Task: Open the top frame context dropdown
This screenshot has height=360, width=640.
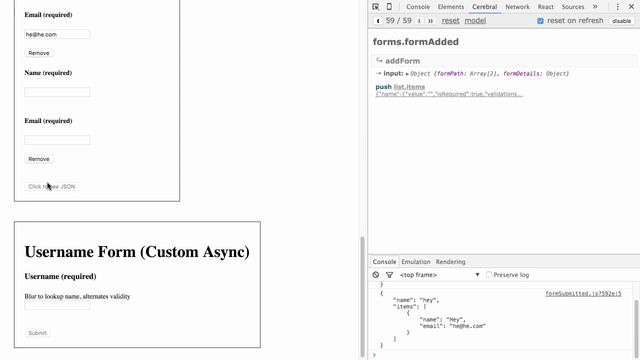Action: point(440,275)
